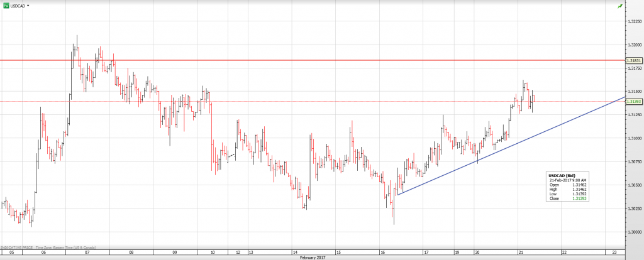The width and height of the screenshot is (644, 260).
Task: Click date 07 on the time axis
Action: tap(87, 252)
